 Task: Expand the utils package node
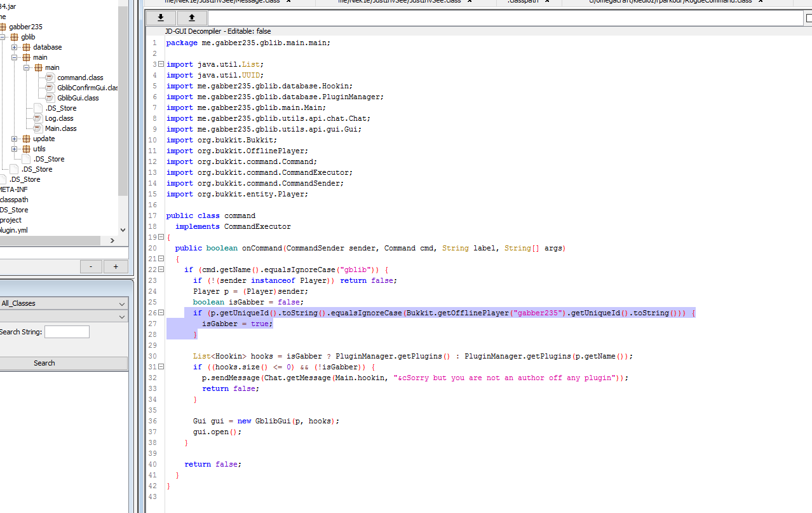(x=14, y=148)
